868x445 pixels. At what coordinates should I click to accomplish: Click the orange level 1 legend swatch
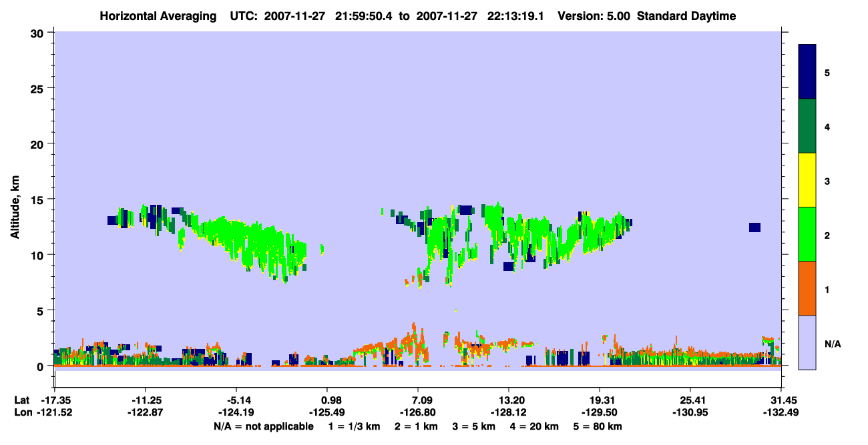click(x=807, y=288)
